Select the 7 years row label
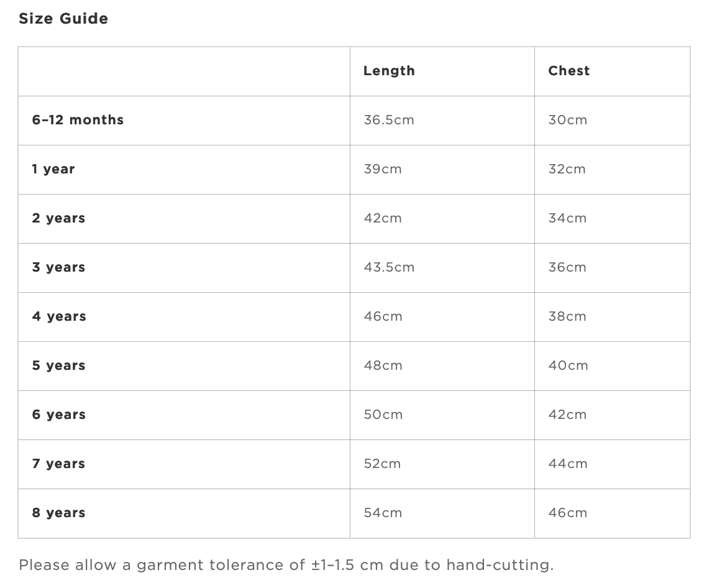 58,464
